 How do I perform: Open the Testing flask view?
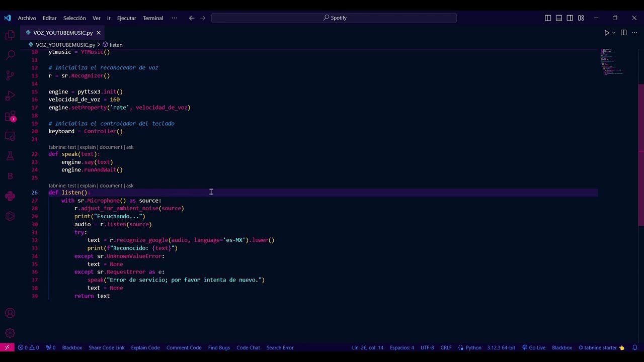tap(10, 156)
